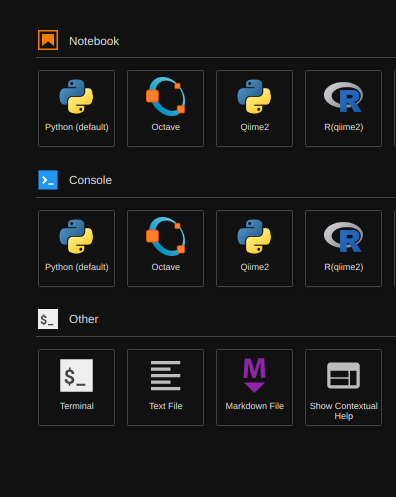Create an Octave notebook
This screenshot has height=497, width=396.
coord(165,108)
